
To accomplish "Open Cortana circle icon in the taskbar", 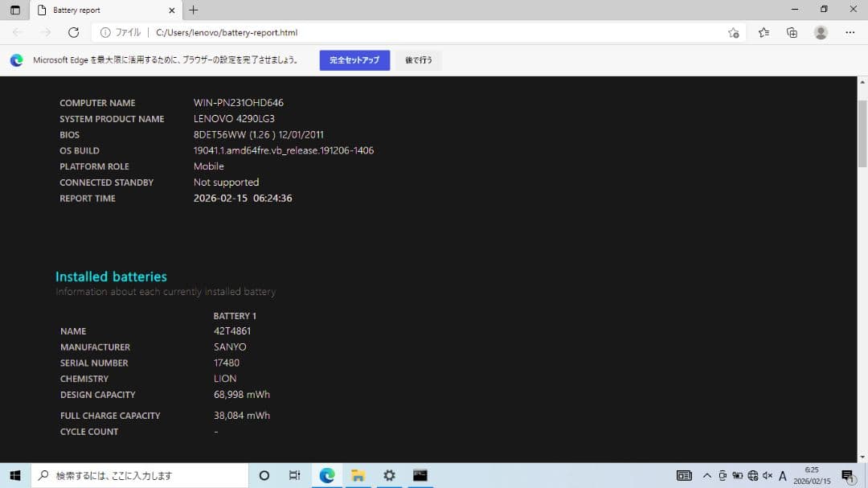I will click(264, 475).
